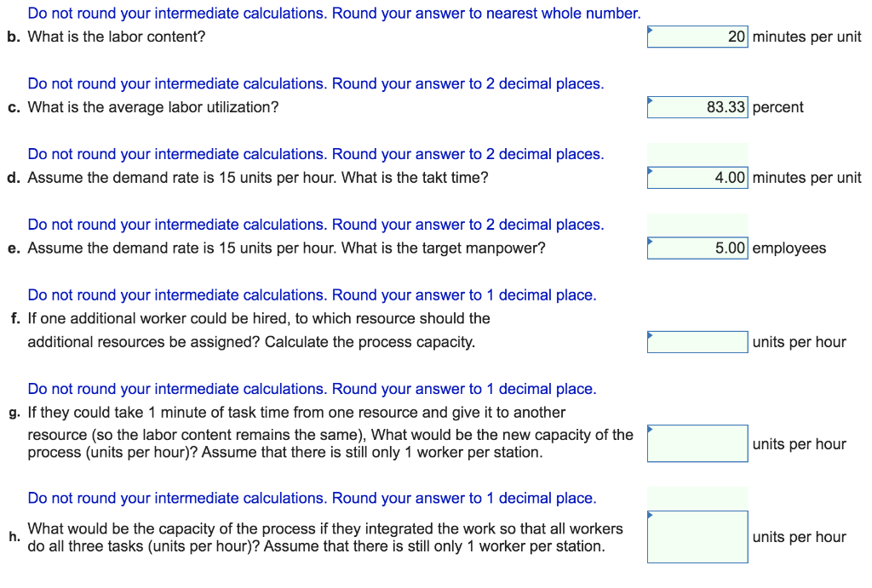The height and width of the screenshot is (588, 872).
Task: Select the empty answer box for part h
Action: pyautogui.click(x=697, y=536)
